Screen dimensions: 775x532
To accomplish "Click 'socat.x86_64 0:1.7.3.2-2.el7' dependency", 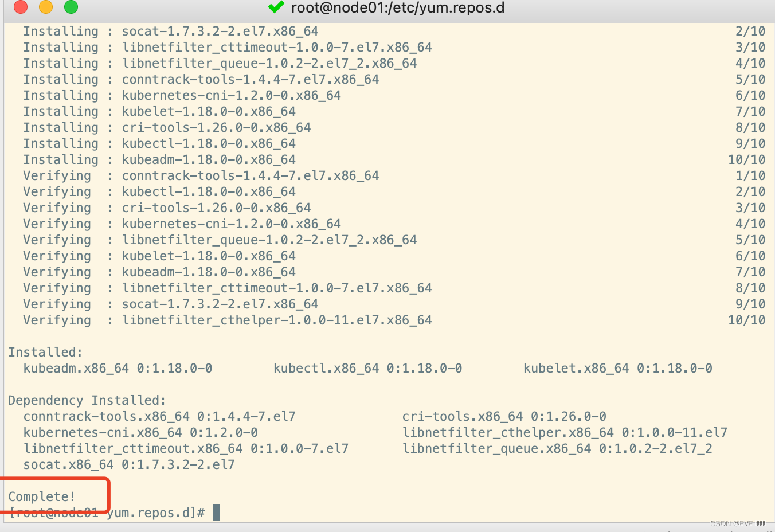I will 129,465.
